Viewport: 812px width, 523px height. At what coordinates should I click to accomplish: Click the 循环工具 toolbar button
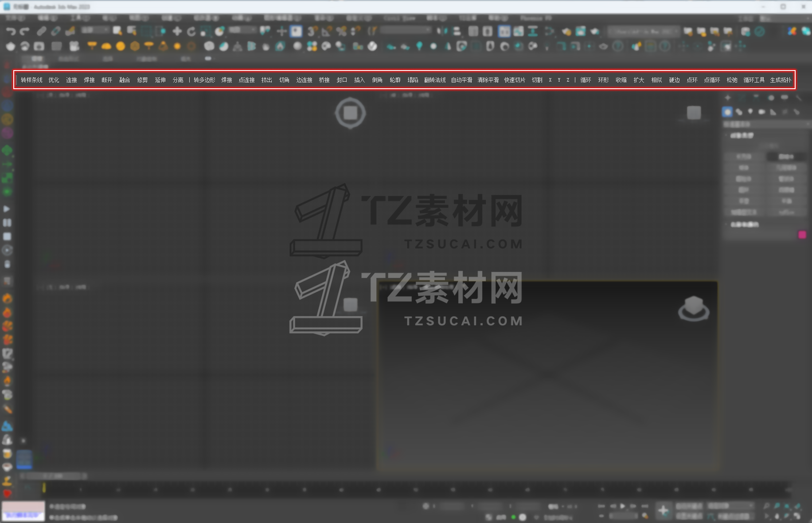(x=754, y=80)
